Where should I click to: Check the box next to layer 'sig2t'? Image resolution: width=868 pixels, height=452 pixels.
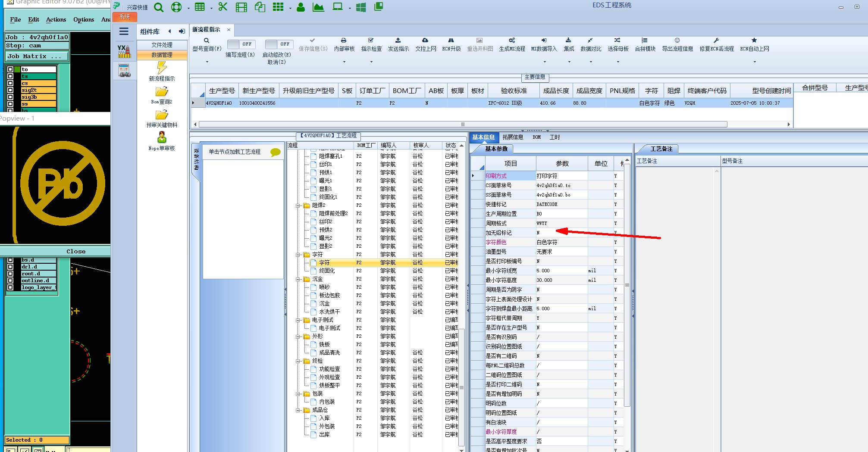coord(10,90)
